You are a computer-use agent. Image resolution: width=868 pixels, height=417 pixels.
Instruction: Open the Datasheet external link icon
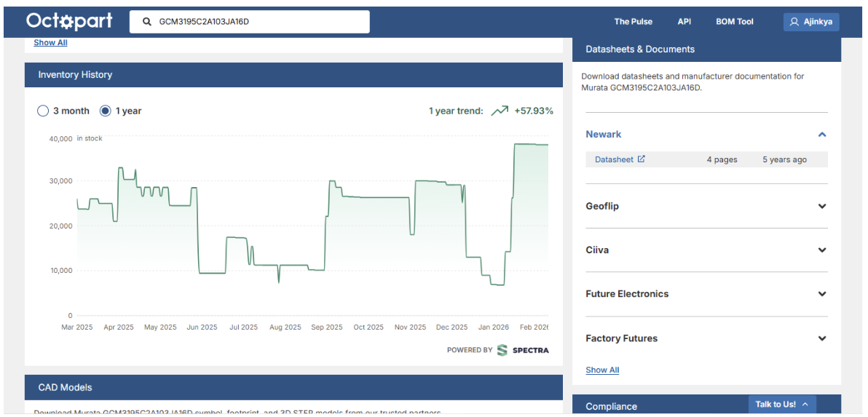[641, 159]
